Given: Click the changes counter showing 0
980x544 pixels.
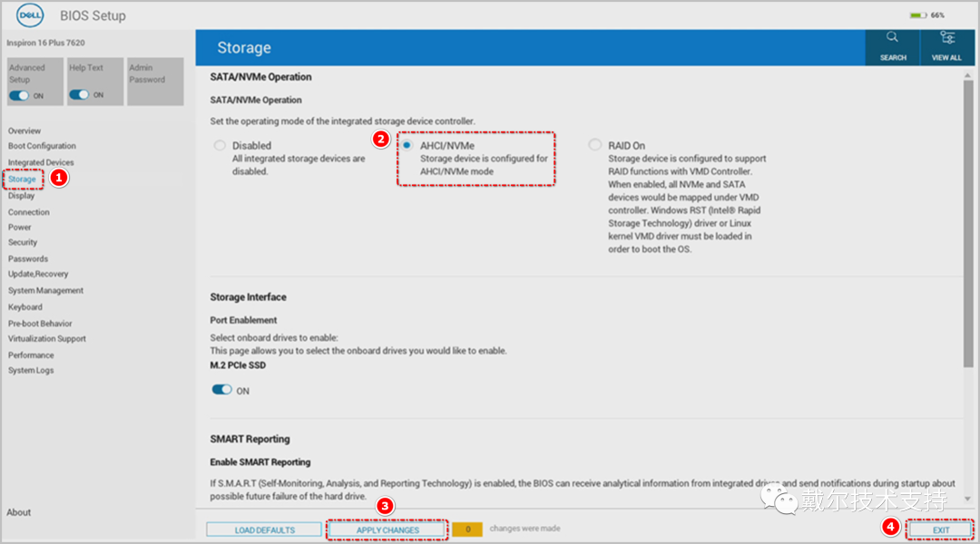Looking at the screenshot, I should (467, 529).
